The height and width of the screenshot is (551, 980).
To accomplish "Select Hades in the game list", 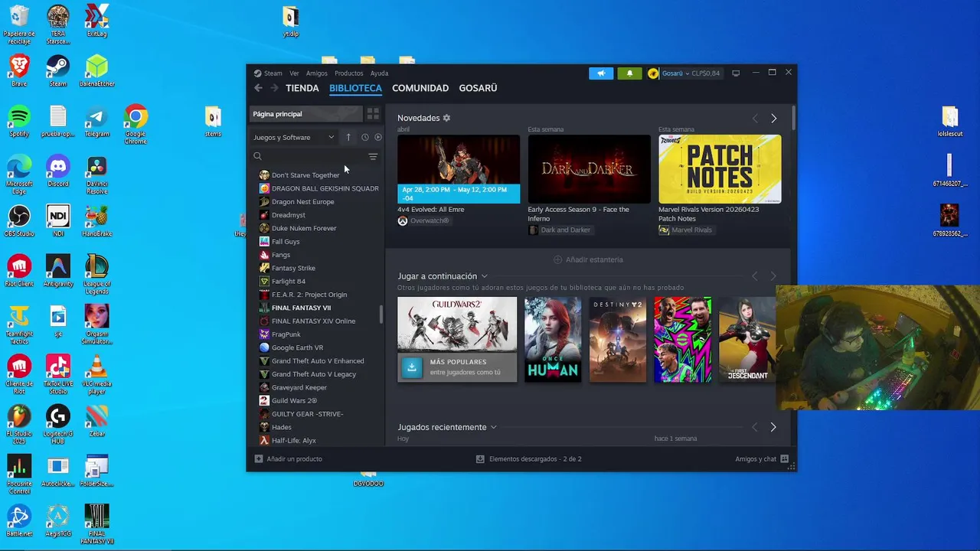I will tap(282, 427).
